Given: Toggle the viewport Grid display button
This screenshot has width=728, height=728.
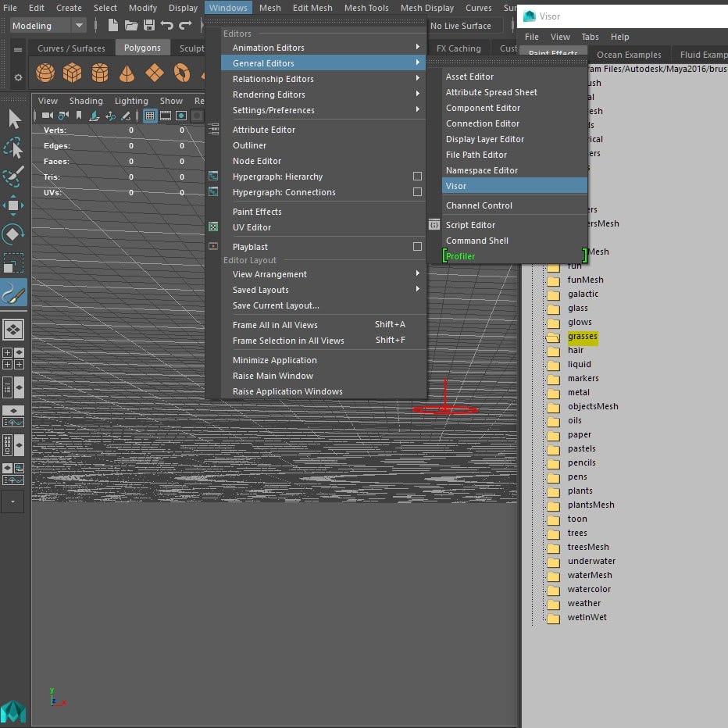Looking at the screenshot, I should coord(149,116).
